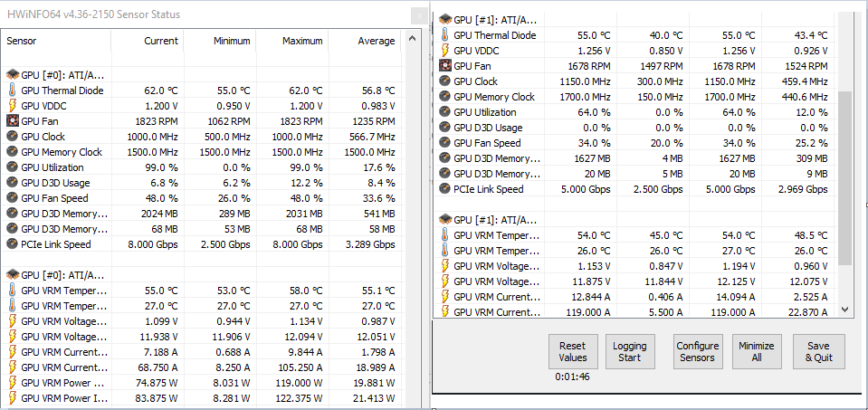
Task: Click lightning icon for GPU VRM Voltage 11.938 V
Action: pyautogui.click(x=12, y=337)
